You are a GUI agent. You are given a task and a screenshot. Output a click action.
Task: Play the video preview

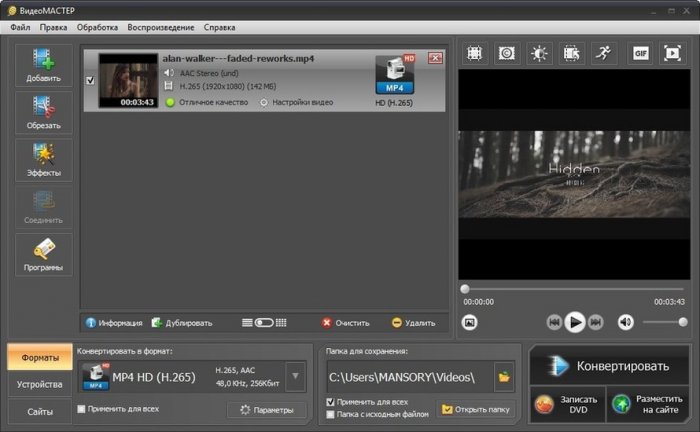tap(575, 322)
